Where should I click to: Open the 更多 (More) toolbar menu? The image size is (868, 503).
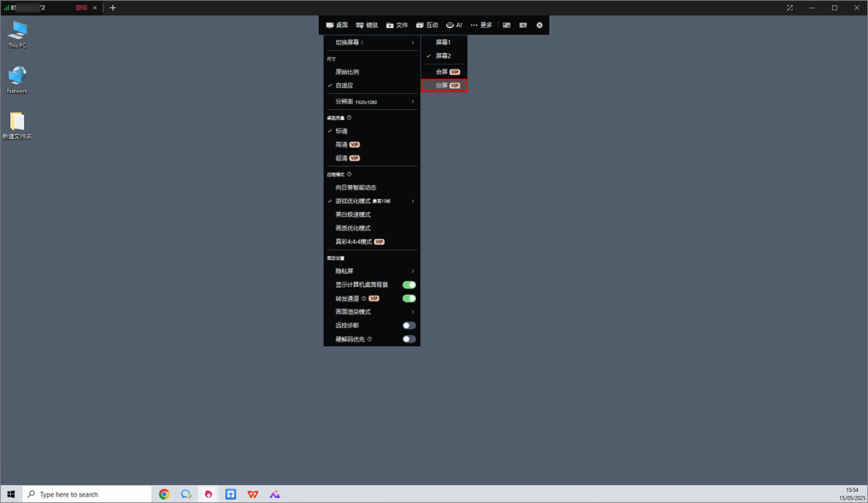pyautogui.click(x=481, y=25)
